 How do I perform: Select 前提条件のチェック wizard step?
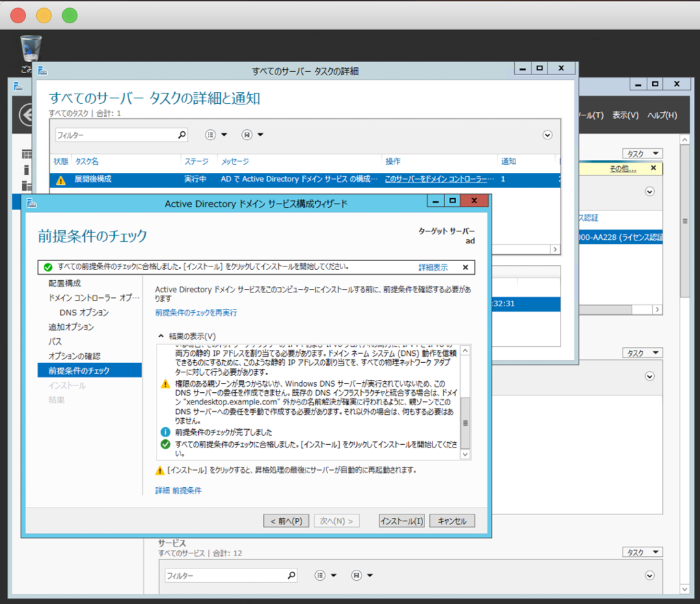click(90, 370)
